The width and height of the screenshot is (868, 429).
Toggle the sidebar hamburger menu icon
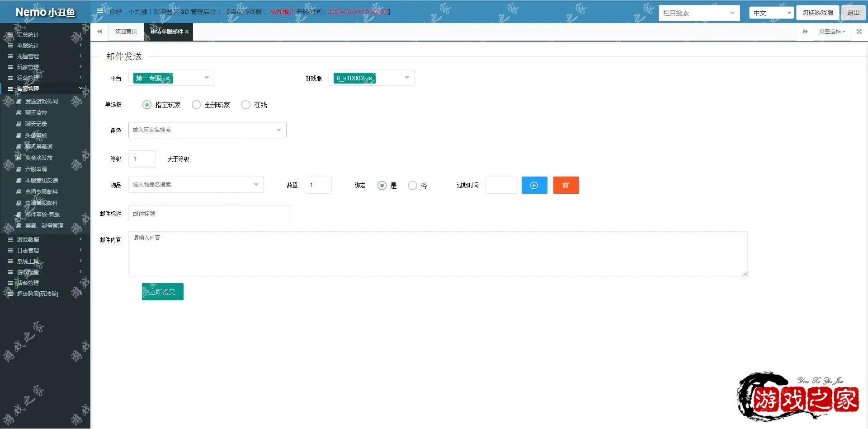pyautogui.click(x=99, y=11)
